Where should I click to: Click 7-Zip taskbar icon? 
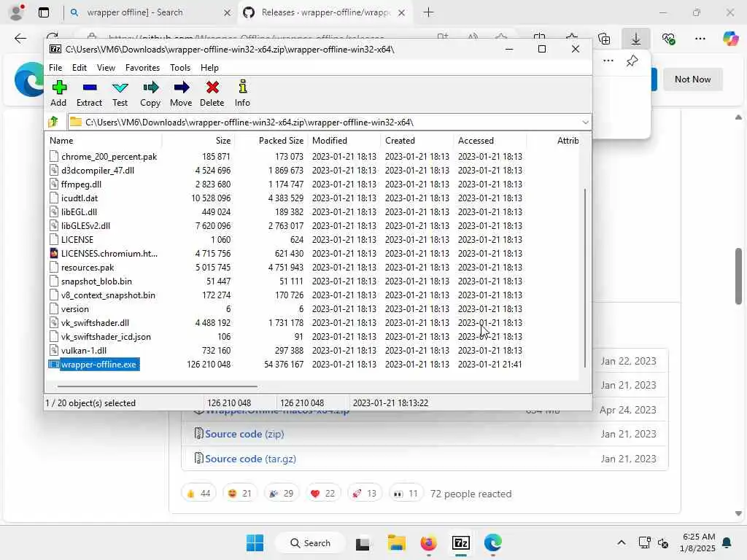(x=461, y=542)
